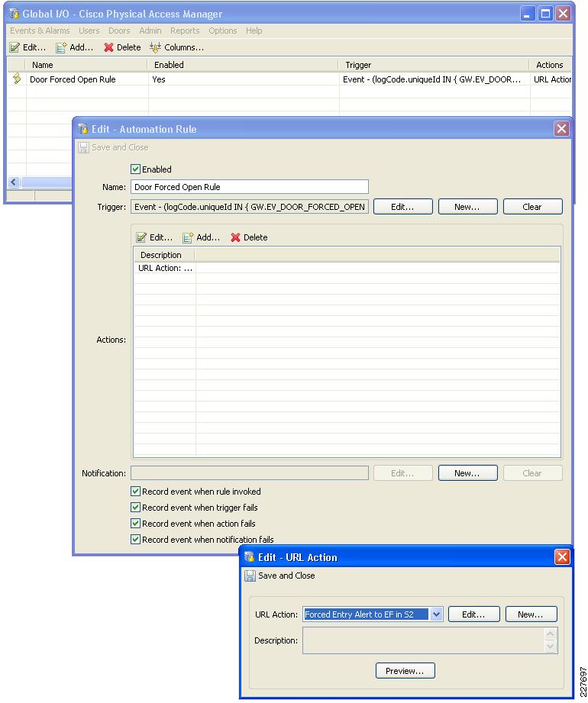Image resolution: width=588 pixels, height=703 pixels.
Task: Open Events & Alarms menu
Action: point(40,31)
